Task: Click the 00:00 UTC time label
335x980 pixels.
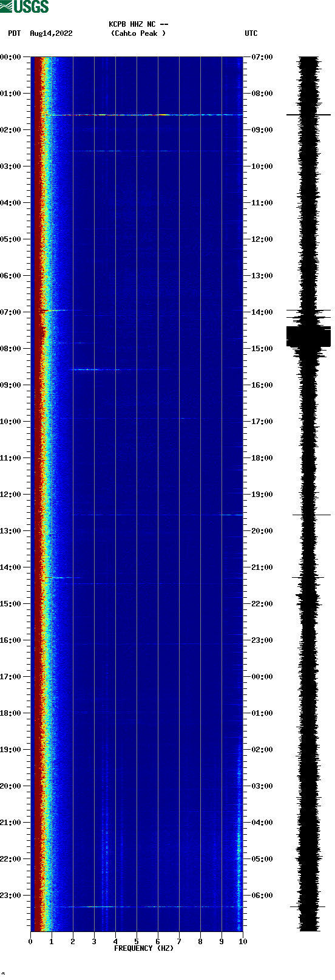Action: [x=262, y=677]
